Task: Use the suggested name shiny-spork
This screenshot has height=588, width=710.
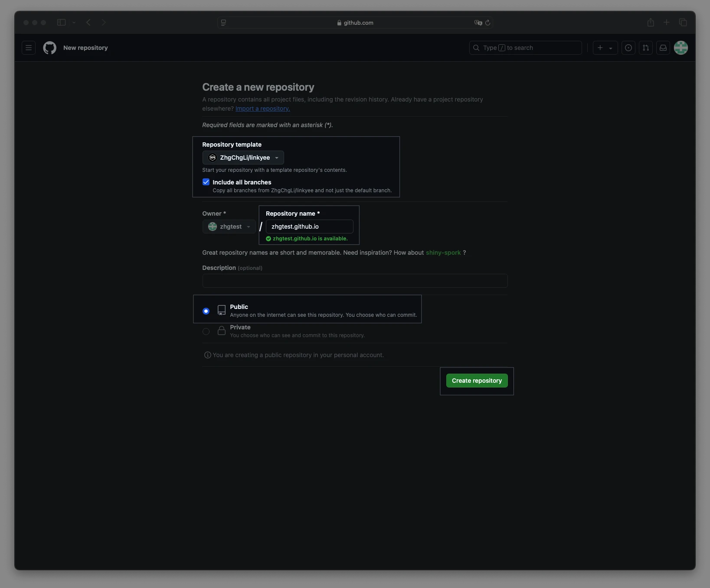Action: [443, 253]
